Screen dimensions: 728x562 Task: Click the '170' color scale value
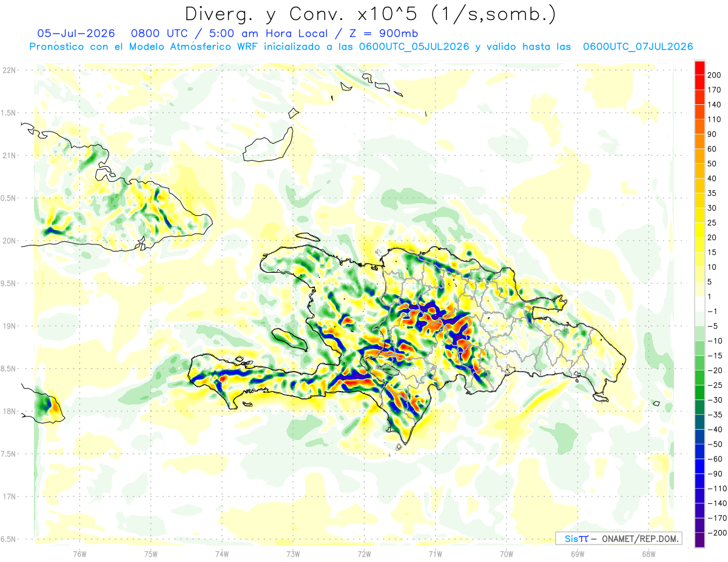click(x=715, y=90)
